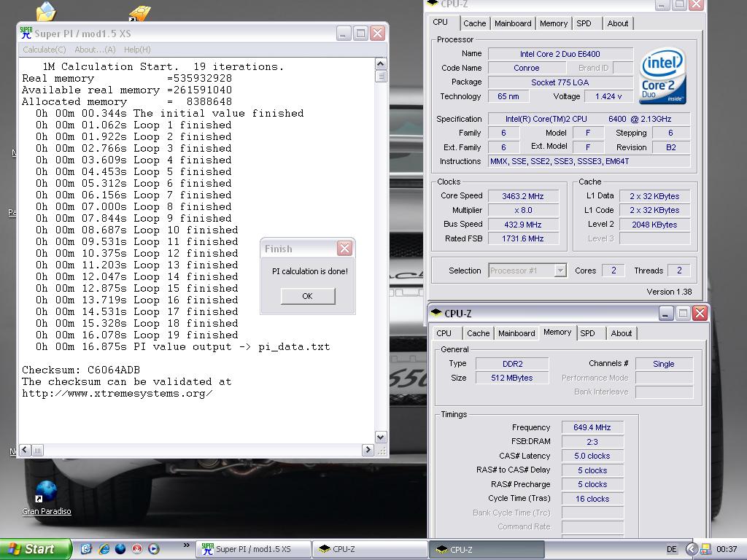Minimize the Super PI window
Viewport: 747px width, 560px height.
tap(344, 34)
